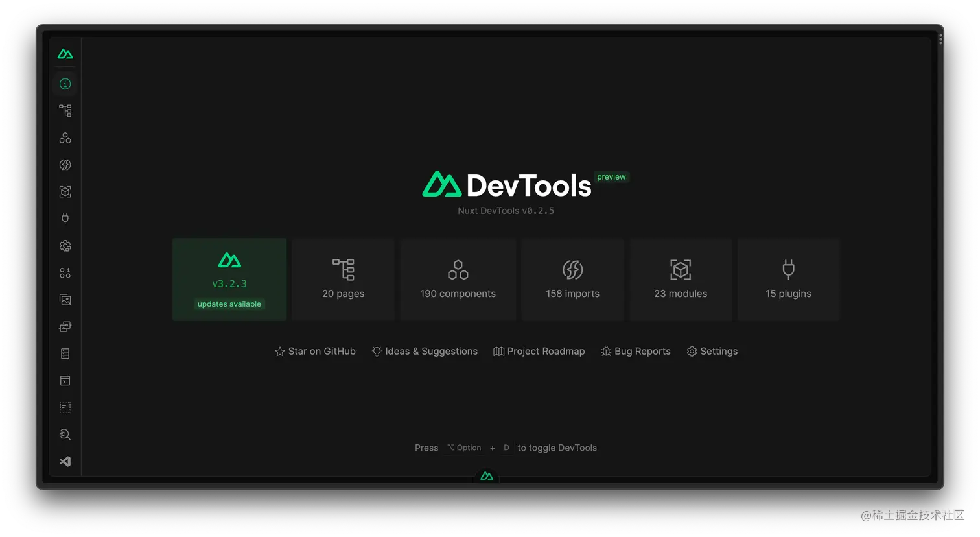Open the 15 plugins card
The width and height of the screenshot is (980, 537).
[x=789, y=280]
